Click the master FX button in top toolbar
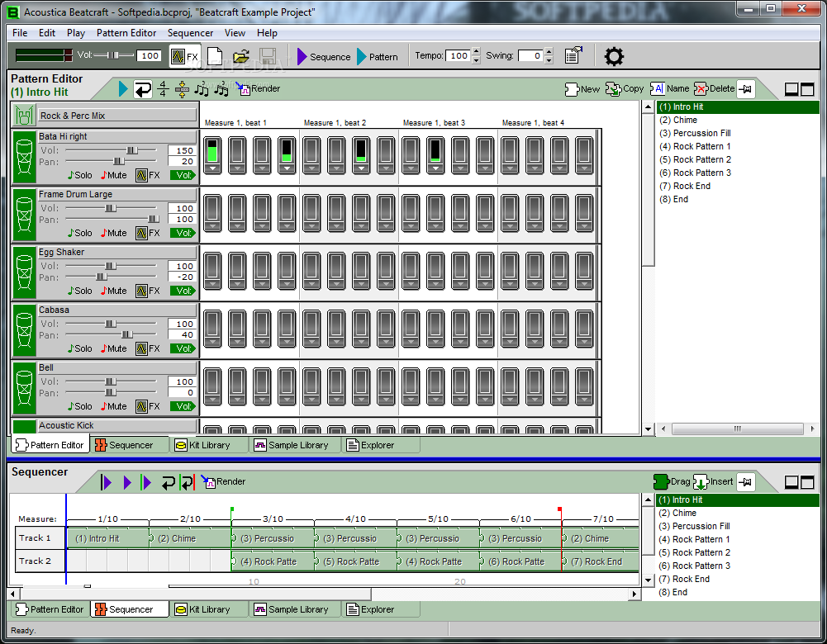 pos(185,56)
